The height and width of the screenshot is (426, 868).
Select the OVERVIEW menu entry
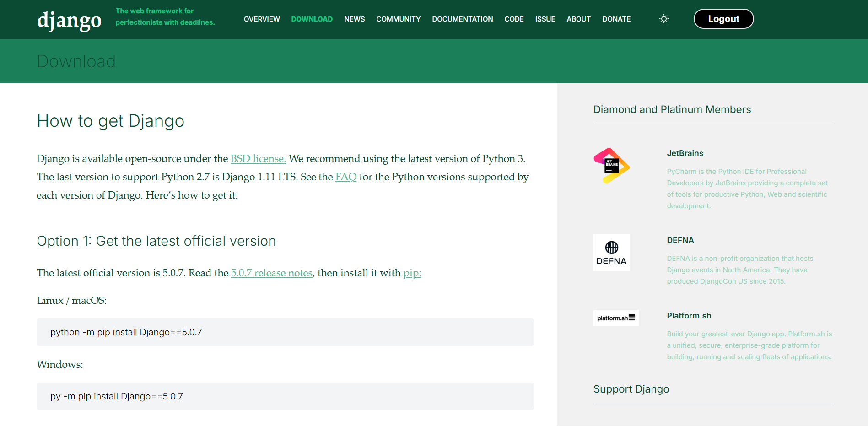(261, 19)
